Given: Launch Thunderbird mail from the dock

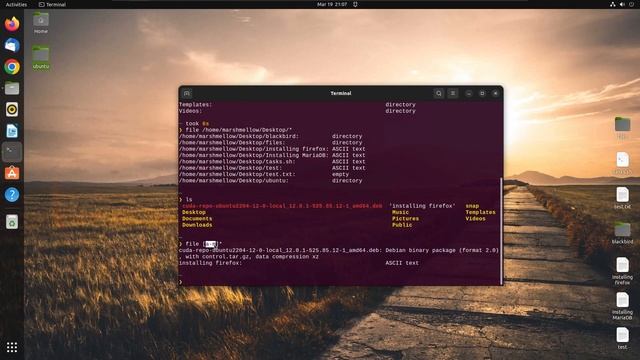Looking at the screenshot, I should click(x=12, y=45).
